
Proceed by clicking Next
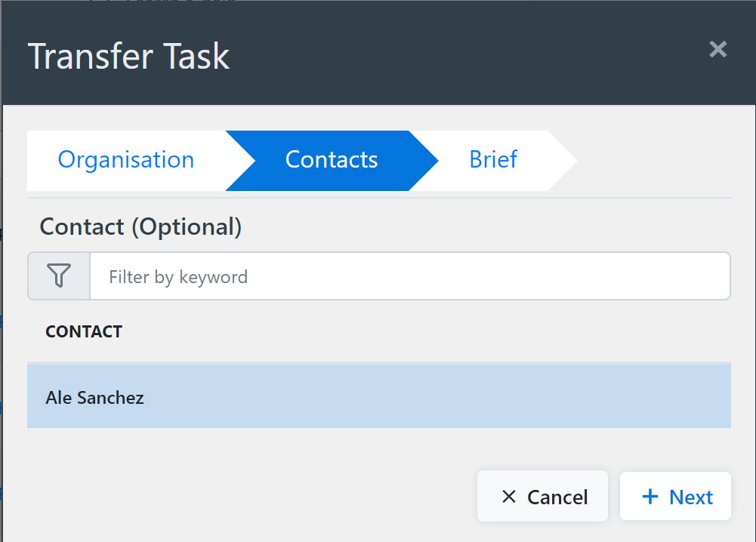(x=675, y=496)
